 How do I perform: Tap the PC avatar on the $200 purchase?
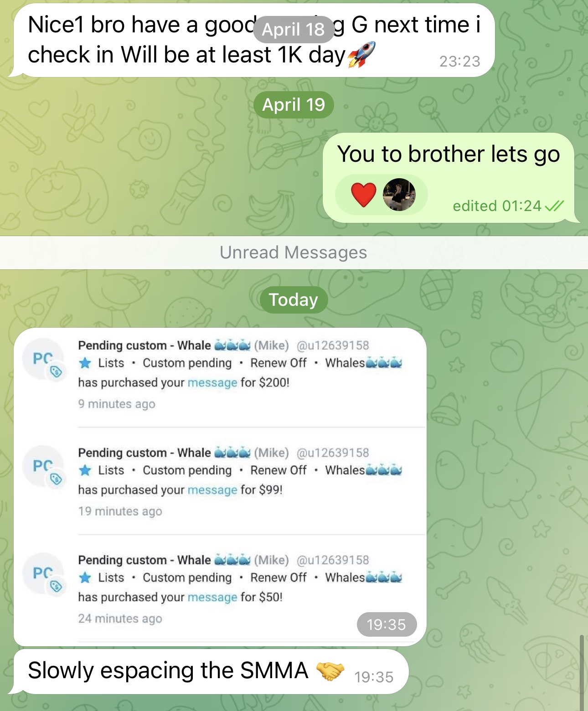44,360
